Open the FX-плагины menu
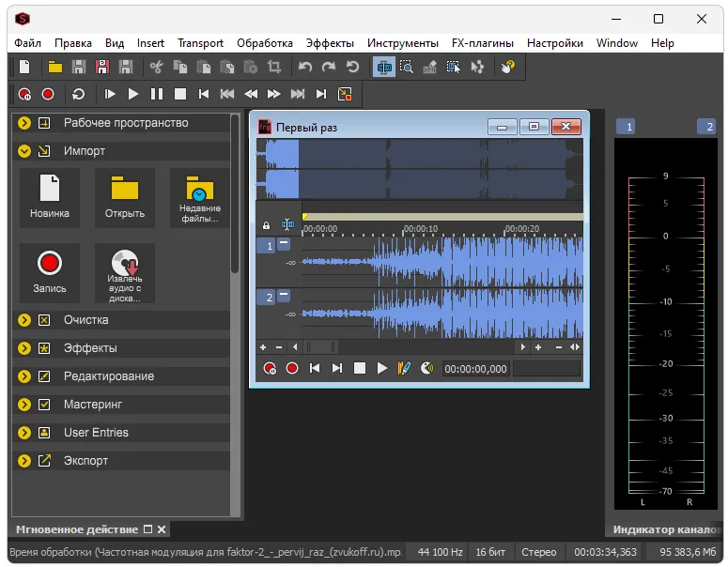The height and width of the screenshot is (567, 728). [x=483, y=43]
